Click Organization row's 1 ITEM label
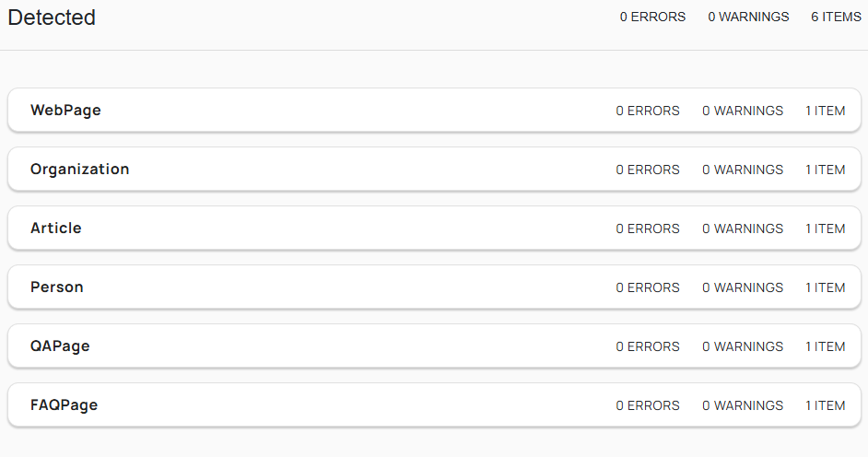 click(x=825, y=170)
